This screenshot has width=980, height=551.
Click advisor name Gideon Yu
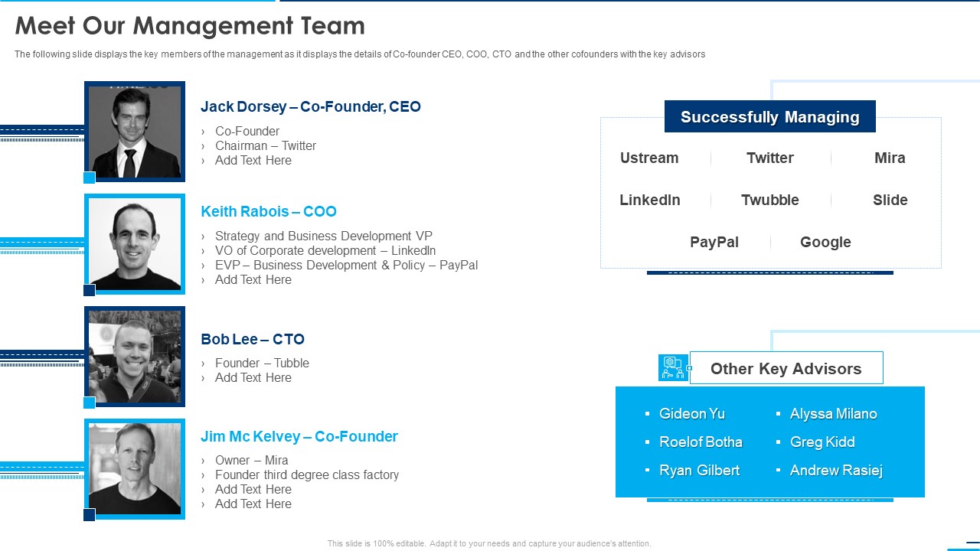click(x=692, y=413)
